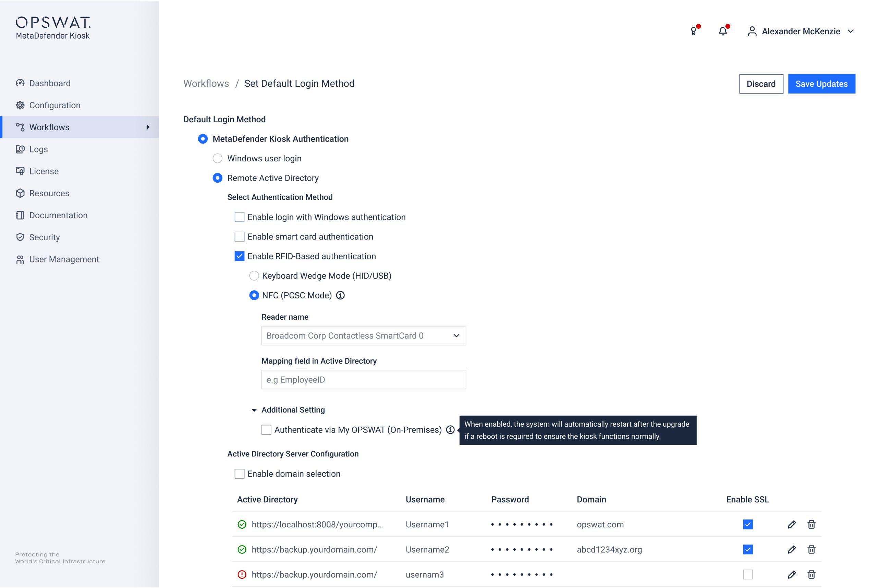Enable smart card authentication checkbox
The height and width of the screenshot is (588, 880).
click(239, 237)
